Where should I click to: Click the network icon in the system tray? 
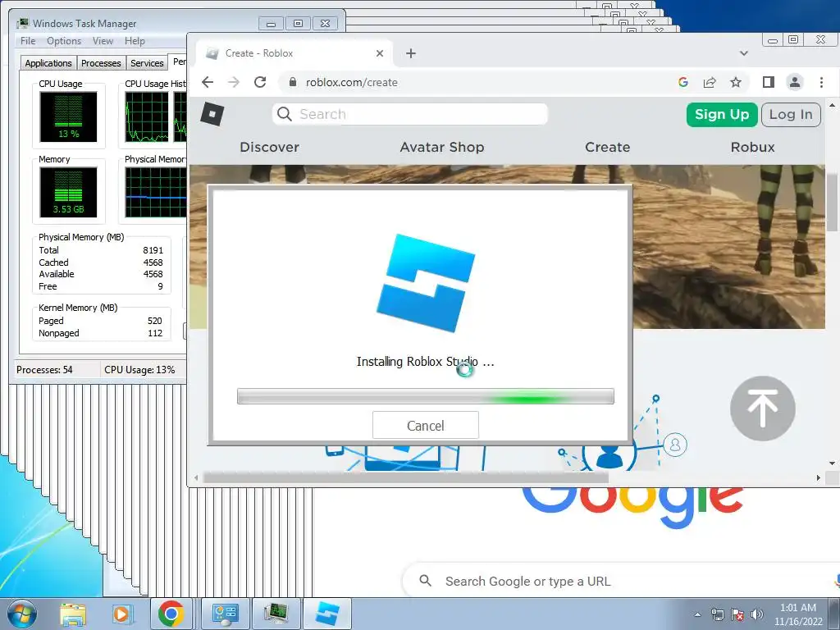coord(717,614)
